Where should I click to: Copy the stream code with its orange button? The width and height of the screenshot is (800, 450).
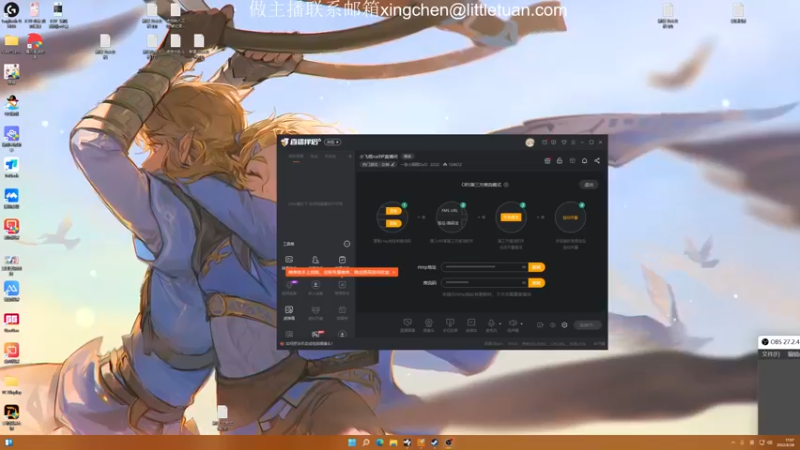(x=536, y=282)
